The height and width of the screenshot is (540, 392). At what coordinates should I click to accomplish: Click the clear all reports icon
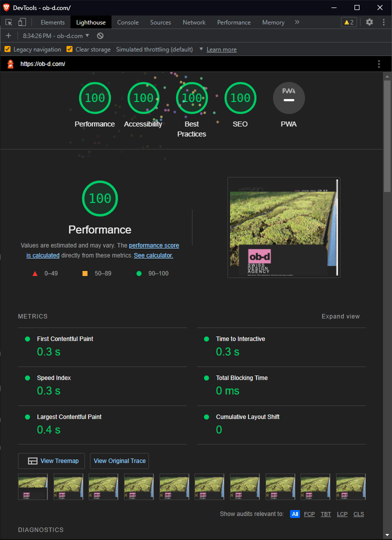pyautogui.click(x=100, y=36)
